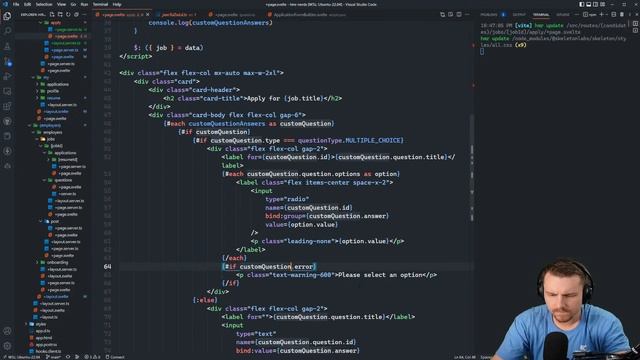Open the Edit menu

point(27,4)
